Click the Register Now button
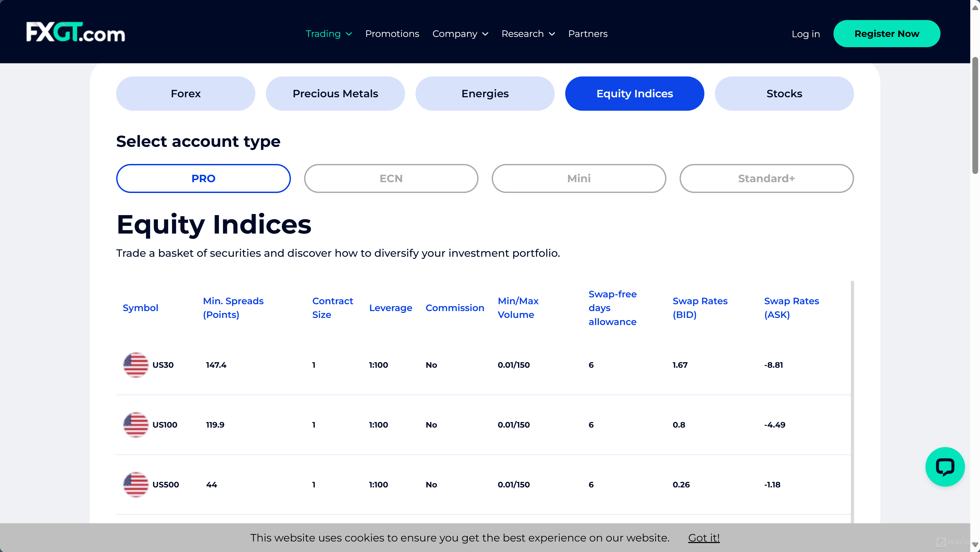Screen dimensions: 980x552 click(x=887, y=33)
